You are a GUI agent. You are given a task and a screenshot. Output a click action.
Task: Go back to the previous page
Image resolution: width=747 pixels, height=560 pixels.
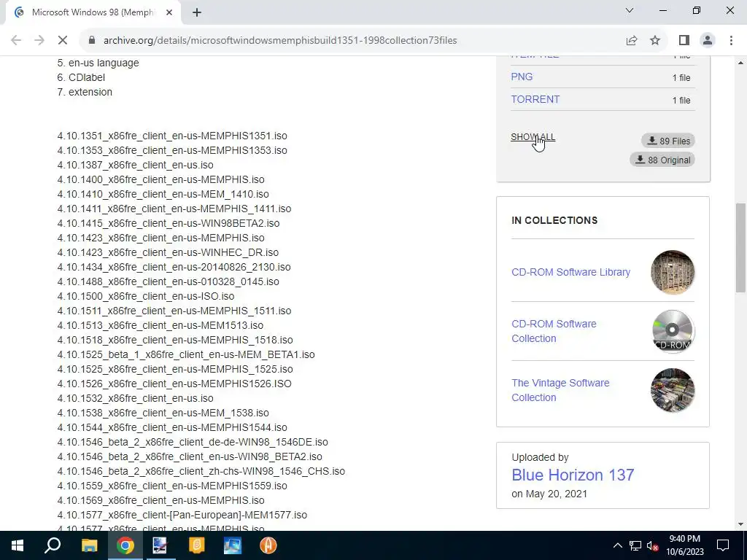(x=16, y=41)
